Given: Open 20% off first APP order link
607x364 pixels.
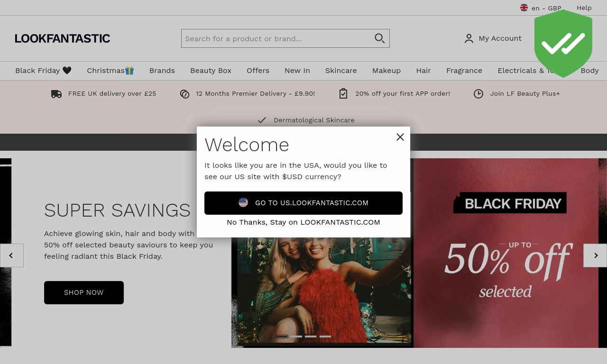Looking at the screenshot, I should pos(403,94).
